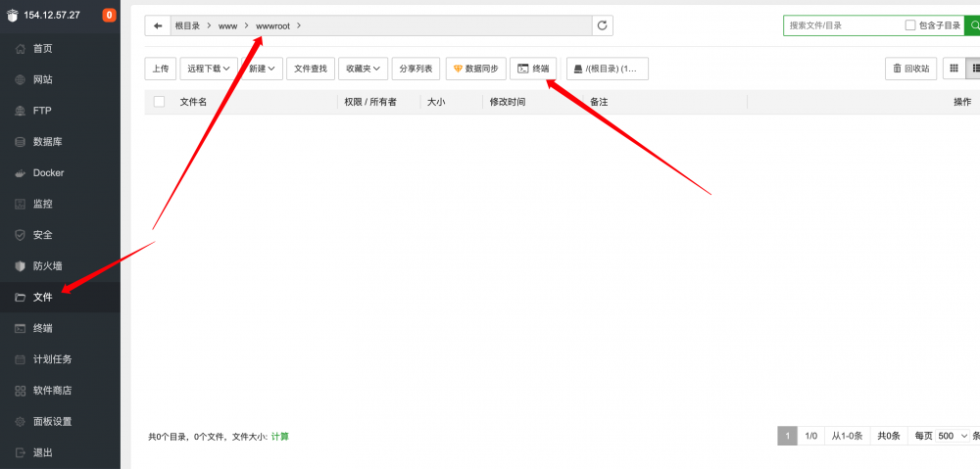
Task: Open Docker from the sidebar
Action: coord(48,173)
